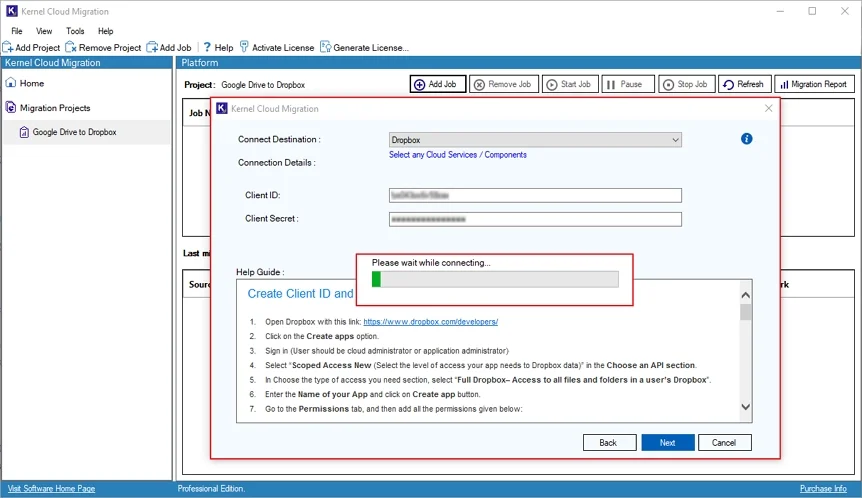Open the Tools menu

[75, 31]
